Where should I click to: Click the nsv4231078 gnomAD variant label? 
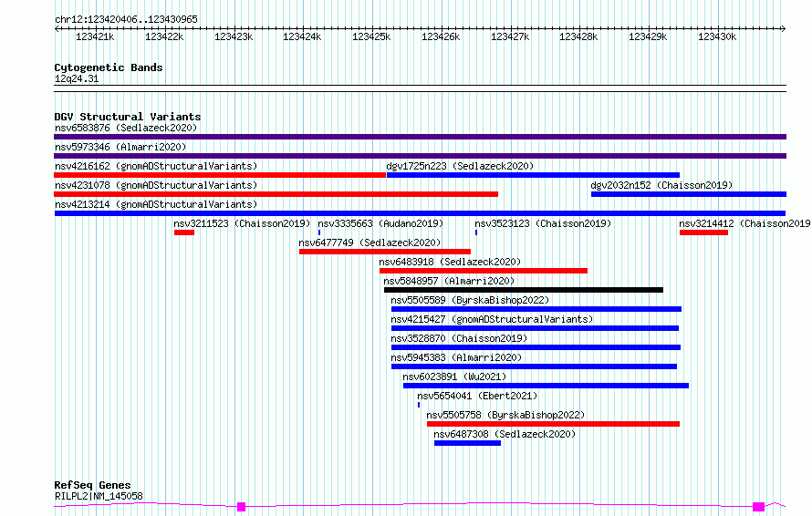pos(156,185)
